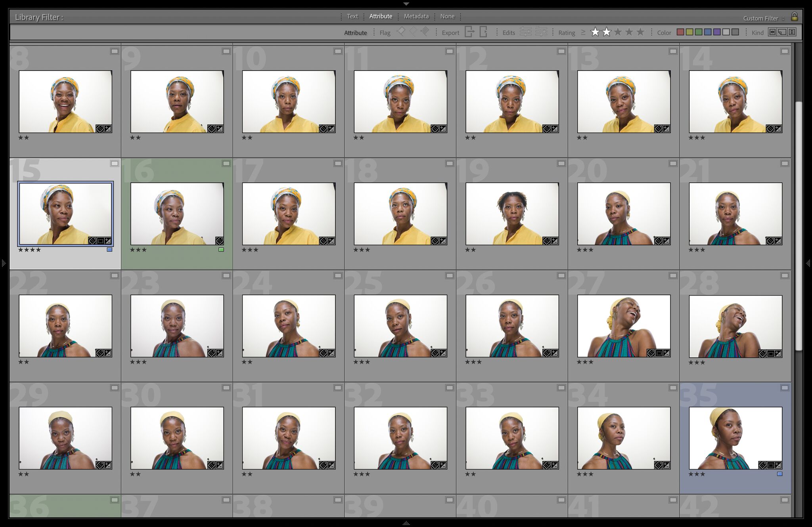Filter by videos kind icon
The width and height of the screenshot is (812, 527).
point(792,32)
